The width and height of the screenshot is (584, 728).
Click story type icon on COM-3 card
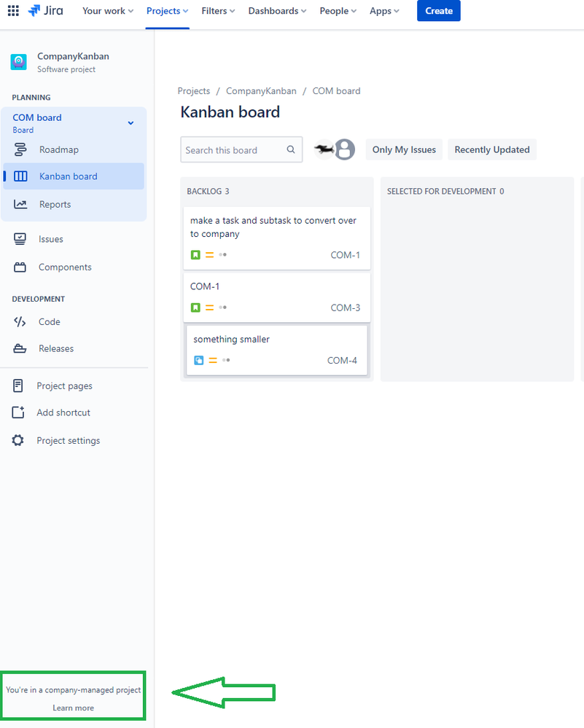[x=195, y=308]
